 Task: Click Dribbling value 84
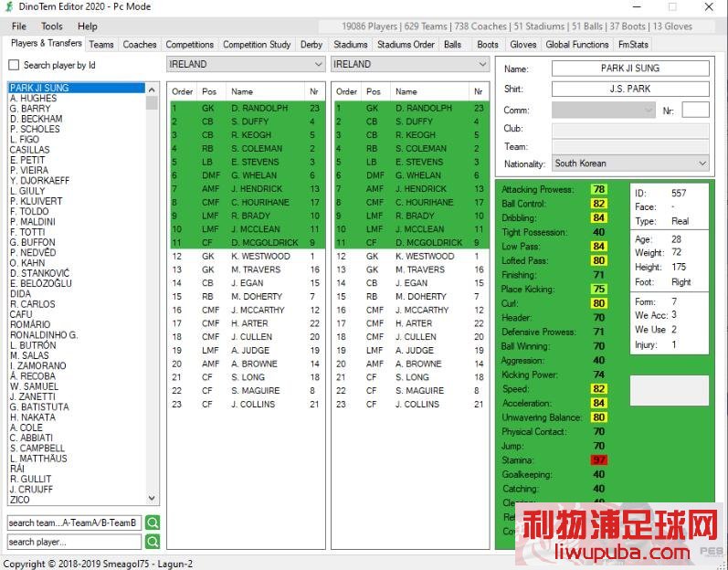(x=599, y=217)
